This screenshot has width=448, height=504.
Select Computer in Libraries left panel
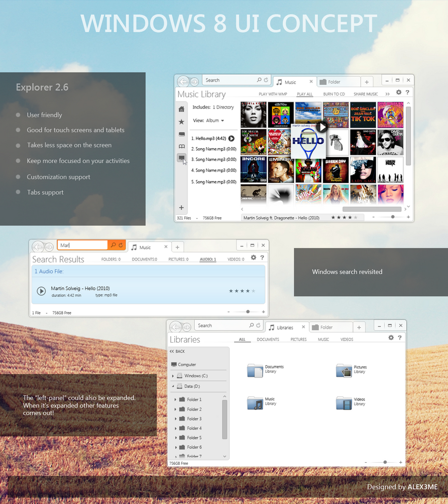(184, 365)
